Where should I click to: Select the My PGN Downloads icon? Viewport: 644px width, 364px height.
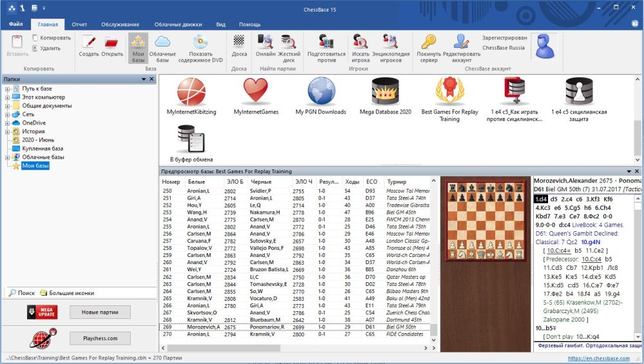pyautogui.click(x=321, y=91)
